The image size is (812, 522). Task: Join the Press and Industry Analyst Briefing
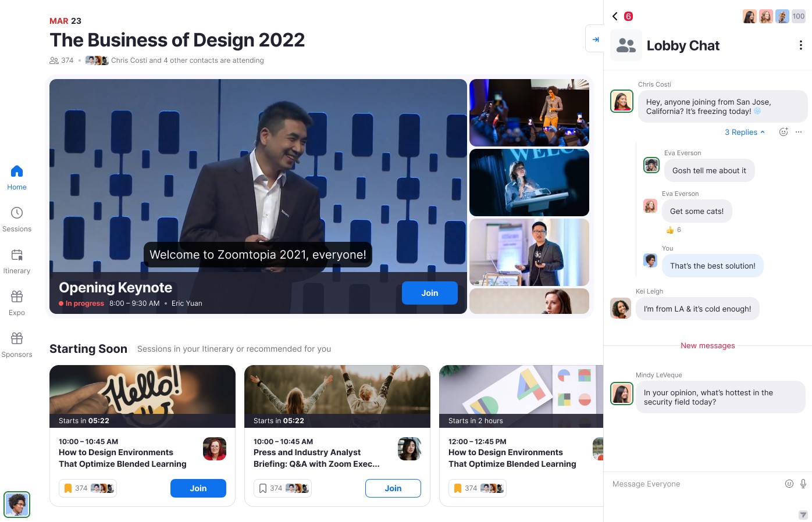coord(393,488)
